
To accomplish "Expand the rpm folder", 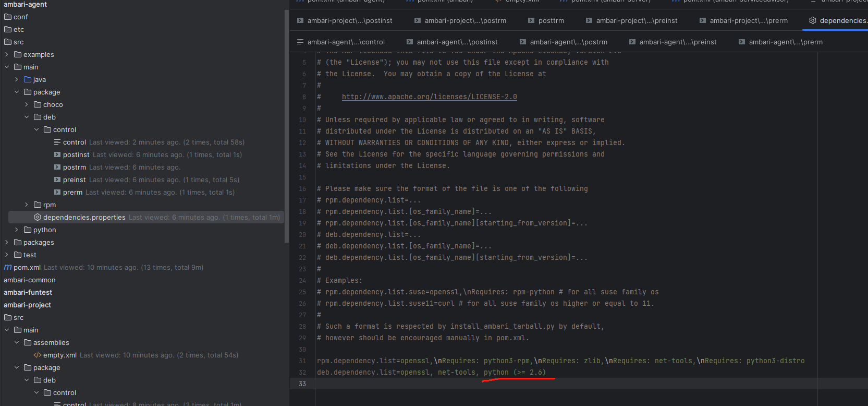I will pos(27,205).
